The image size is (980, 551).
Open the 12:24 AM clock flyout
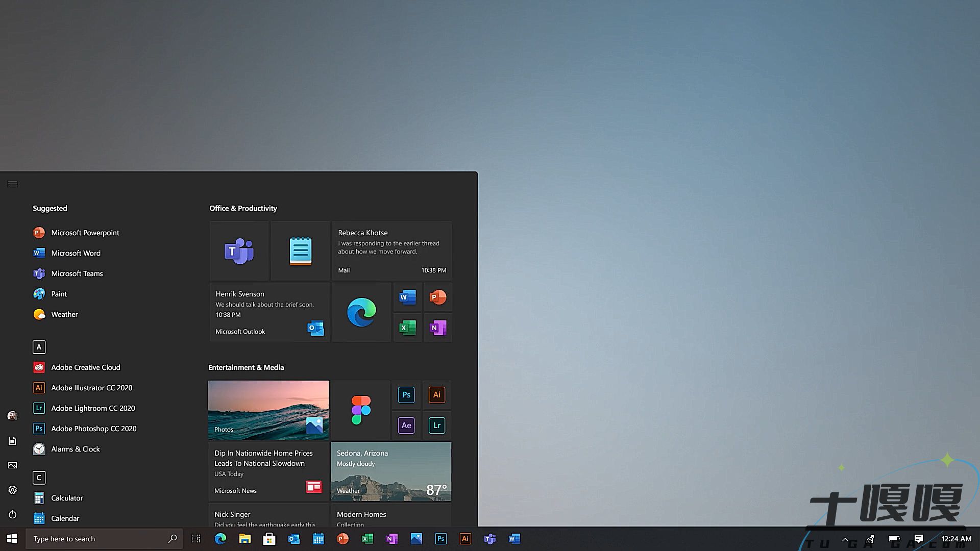click(x=957, y=539)
